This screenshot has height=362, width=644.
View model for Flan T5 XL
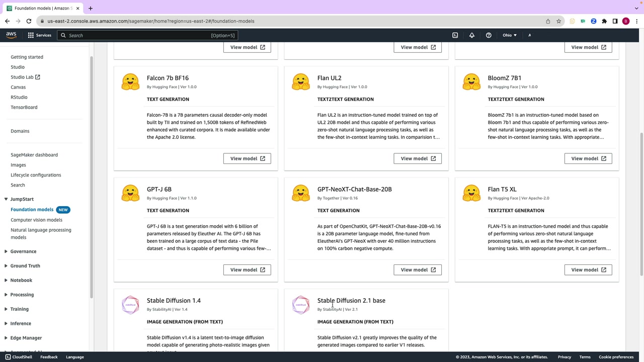tap(588, 269)
